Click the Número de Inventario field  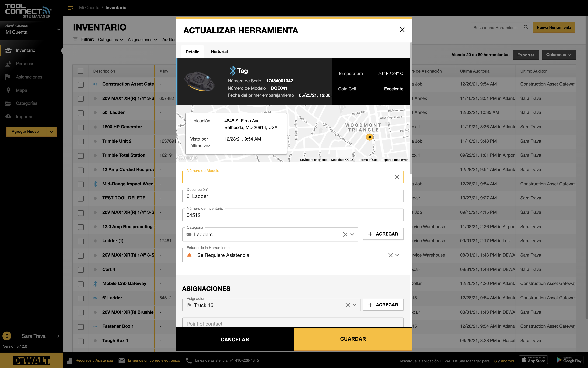(x=293, y=215)
